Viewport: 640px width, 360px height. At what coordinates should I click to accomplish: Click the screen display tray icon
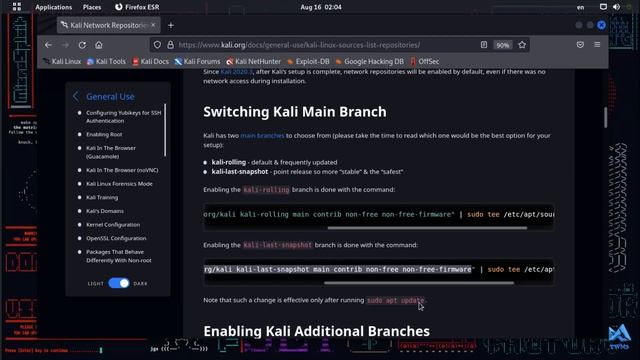(x=603, y=7)
